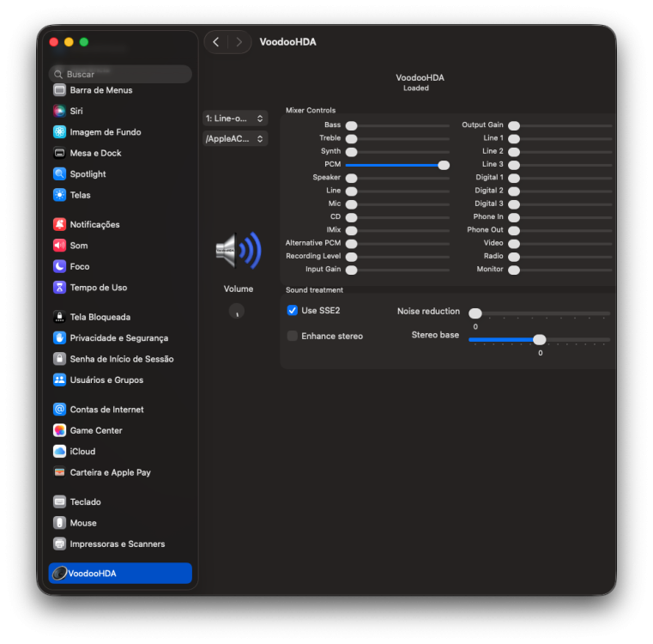Select the Spotlight icon
The image size is (653, 644).
[59, 173]
